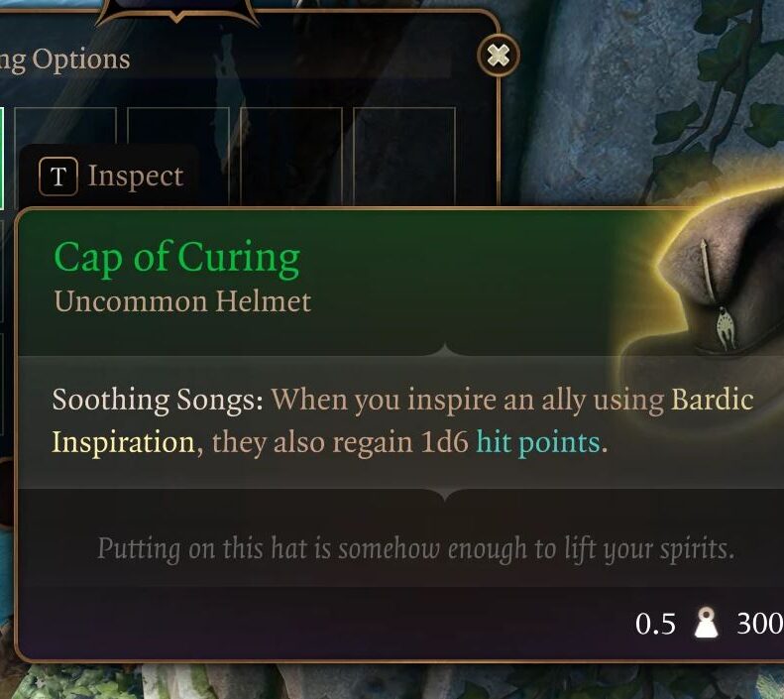Click the Soothing Songs passive label
The height and width of the screenshot is (699, 784).
(x=158, y=401)
